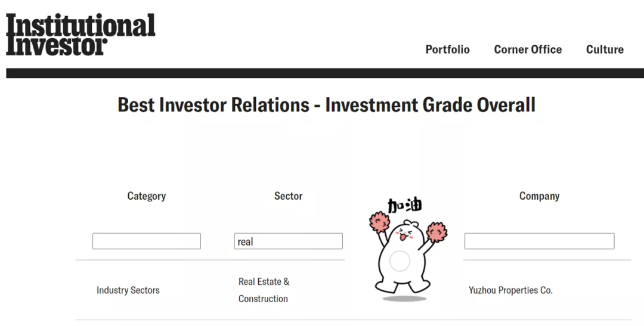The height and width of the screenshot is (326, 644).
Task: Click the Institutional Investor logo
Action: (80, 35)
